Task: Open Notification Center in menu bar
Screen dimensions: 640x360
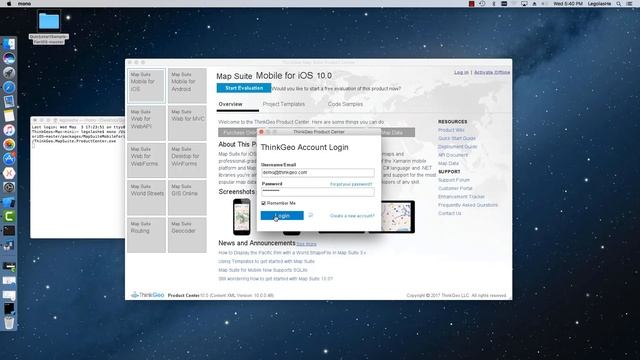Action: pyautogui.click(x=629, y=3)
